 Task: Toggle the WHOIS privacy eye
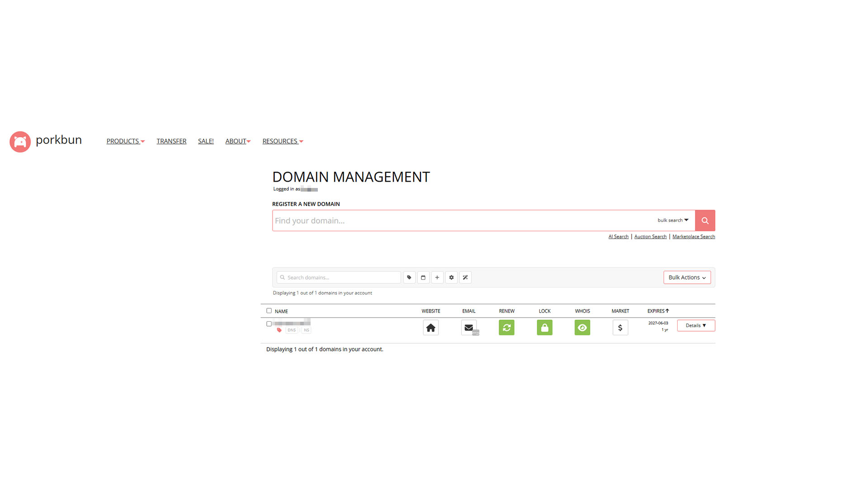tap(582, 328)
